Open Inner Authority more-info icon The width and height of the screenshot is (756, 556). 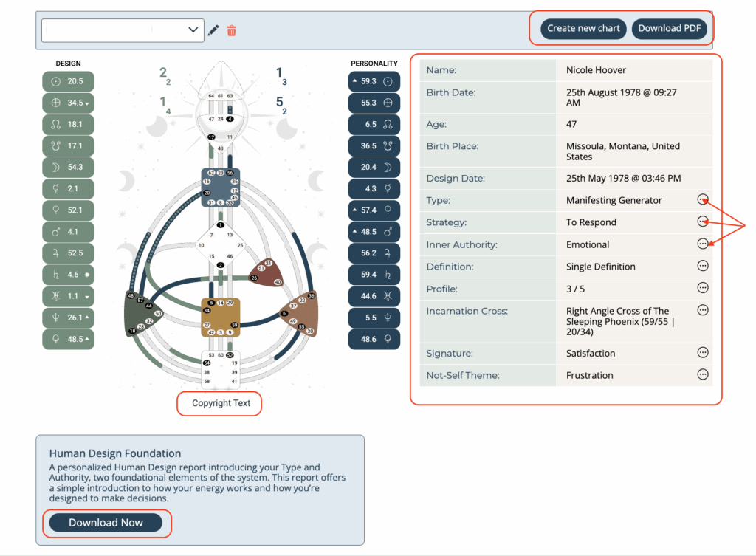(703, 244)
